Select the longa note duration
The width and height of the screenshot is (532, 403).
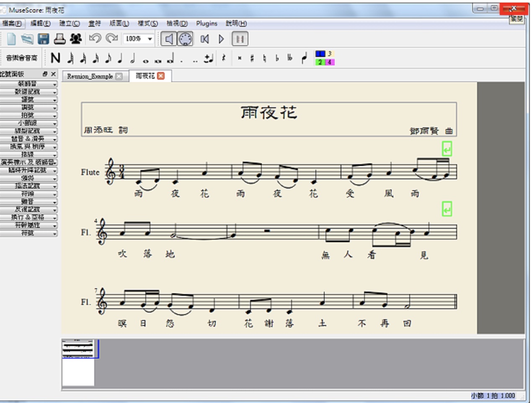coord(170,59)
